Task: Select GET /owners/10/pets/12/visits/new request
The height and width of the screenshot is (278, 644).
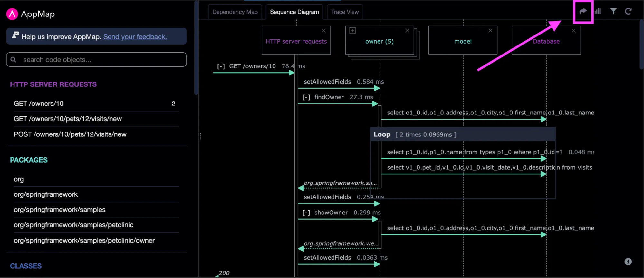Action: pyautogui.click(x=96, y=119)
